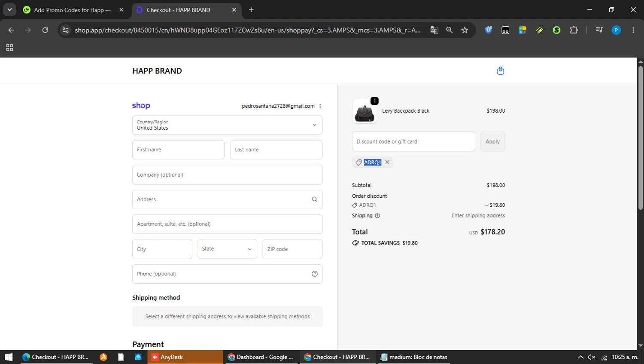This screenshot has height=364, width=644.
Task: Open a new browser tab
Action: (251, 10)
